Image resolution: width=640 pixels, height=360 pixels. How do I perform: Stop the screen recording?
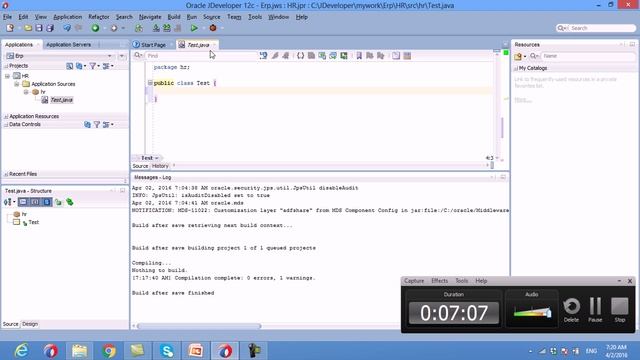(620, 310)
